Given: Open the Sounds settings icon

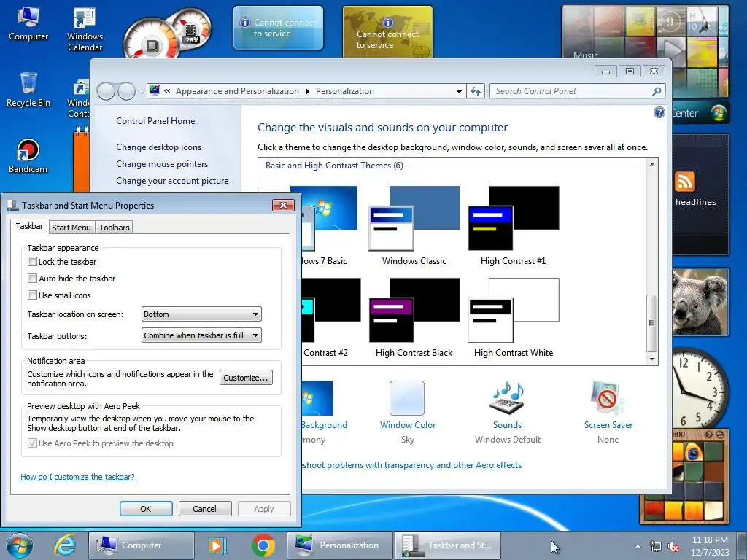Looking at the screenshot, I should (x=508, y=397).
